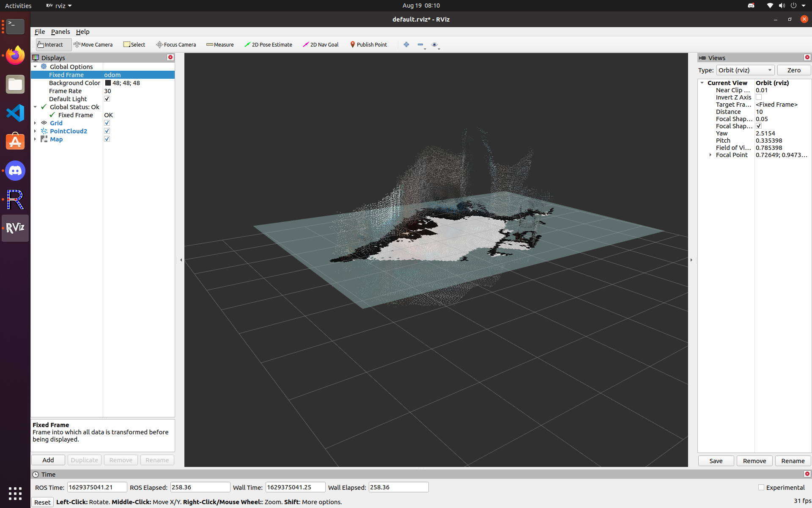812x508 pixels.
Task: Expand the Focal Point property
Action: tap(710, 155)
